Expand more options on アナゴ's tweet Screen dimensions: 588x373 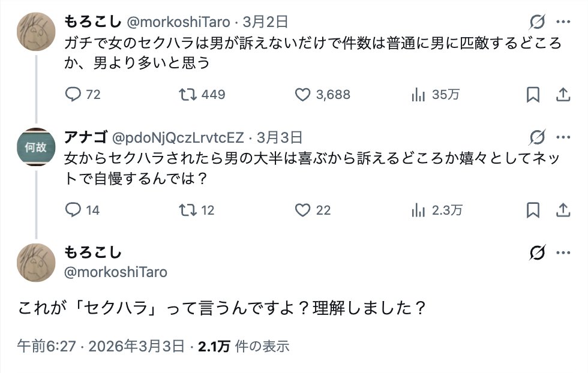click(563, 137)
